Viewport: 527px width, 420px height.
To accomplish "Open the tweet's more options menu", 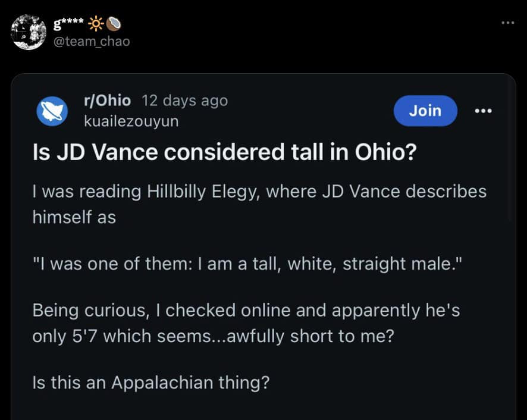I will pyautogui.click(x=507, y=24).
